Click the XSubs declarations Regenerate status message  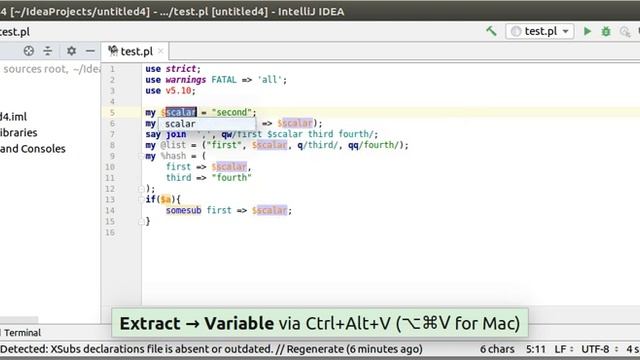tap(211, 349)
